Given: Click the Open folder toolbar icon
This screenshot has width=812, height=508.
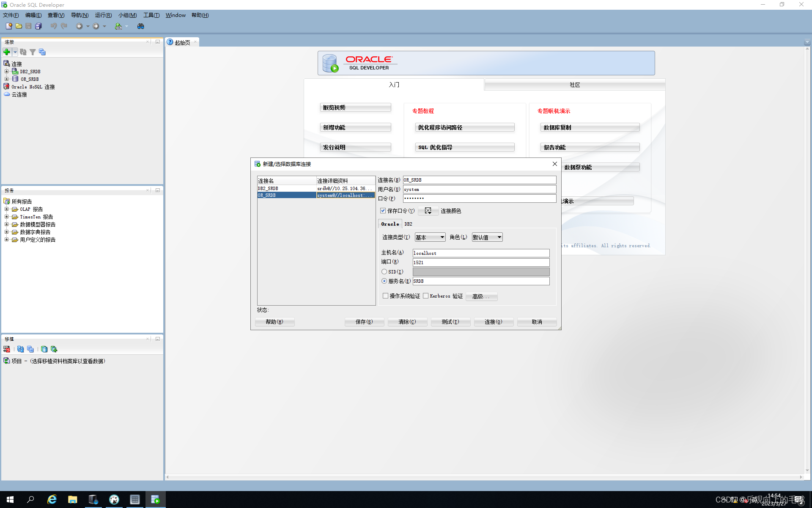Looking at the screenshot, I should coord(19,26).
